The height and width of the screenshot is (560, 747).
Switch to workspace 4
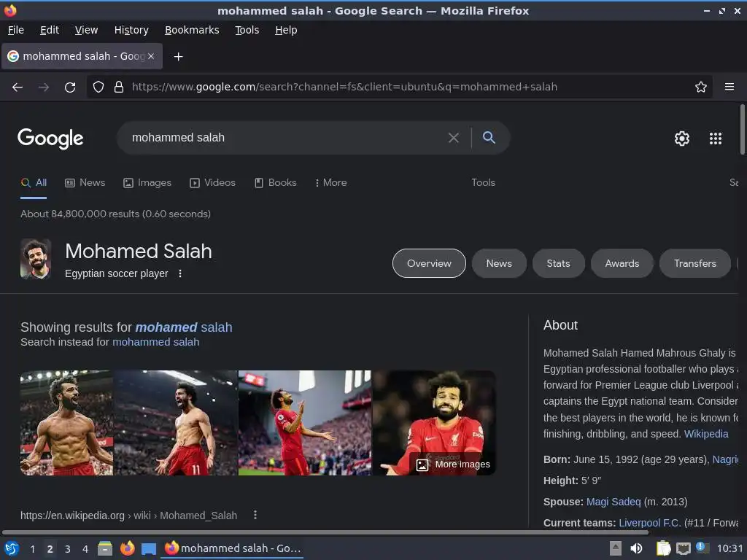[x=85, y=549]
